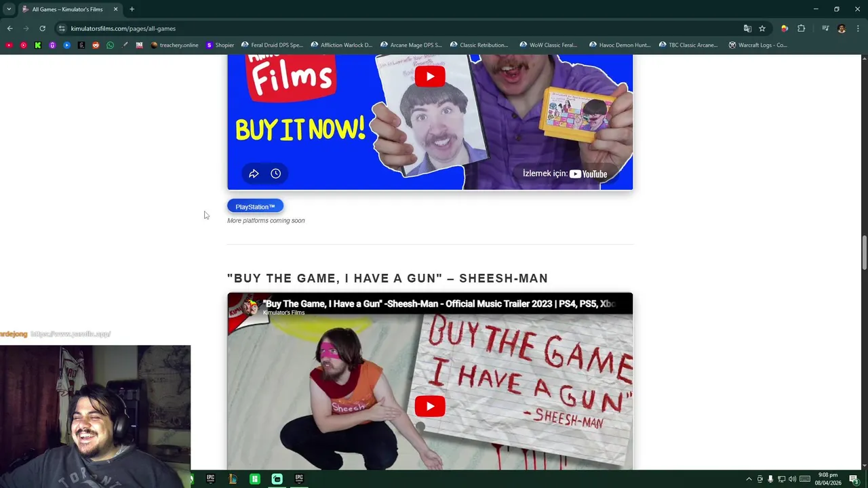Open the Chrome three-dot menu
This screenshot has width=868, height=488.
(859, 28)
